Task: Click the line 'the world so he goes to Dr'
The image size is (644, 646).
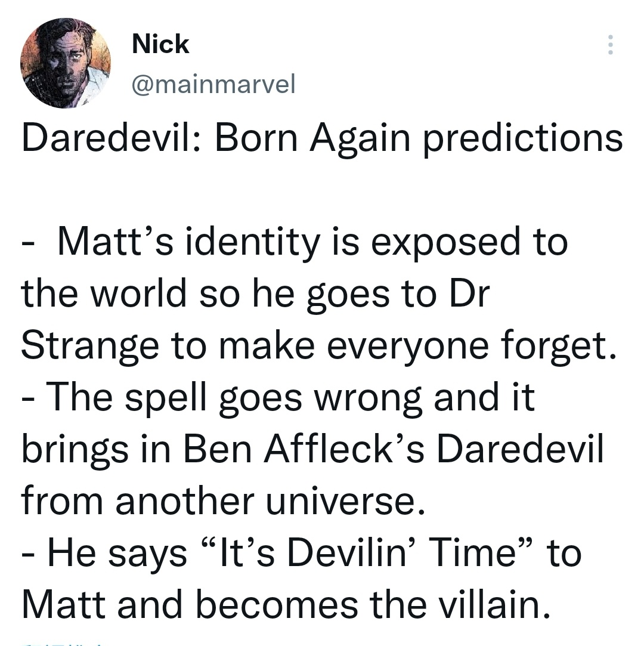Action: (x=255, y=293)
